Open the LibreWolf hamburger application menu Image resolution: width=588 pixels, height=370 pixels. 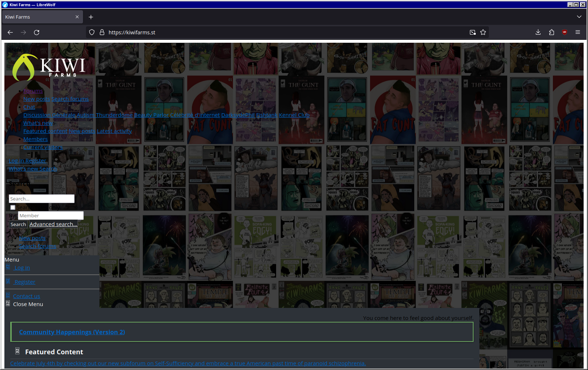pos(578,33)
